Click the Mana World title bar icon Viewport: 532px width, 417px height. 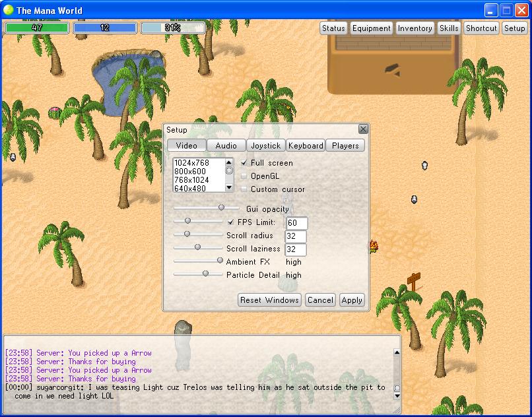(x=8, y=10)
